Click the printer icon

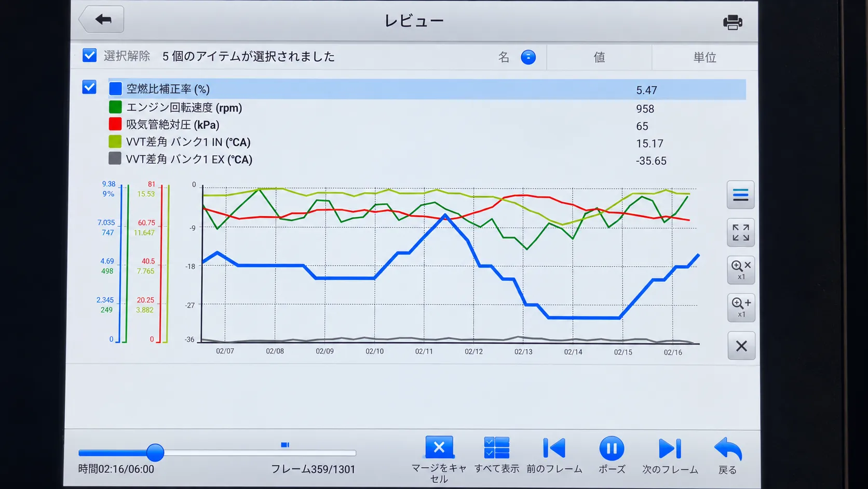733,22
